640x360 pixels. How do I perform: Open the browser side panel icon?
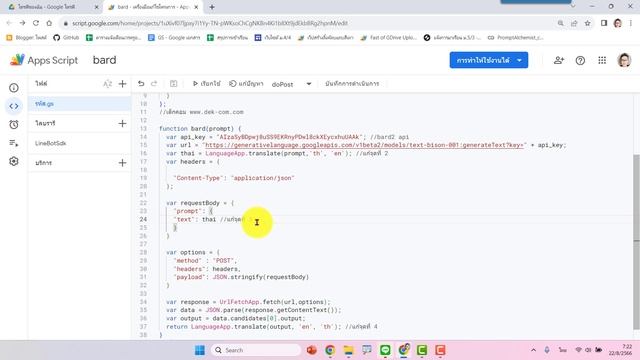pyautogui.click(x=604, y=23)
